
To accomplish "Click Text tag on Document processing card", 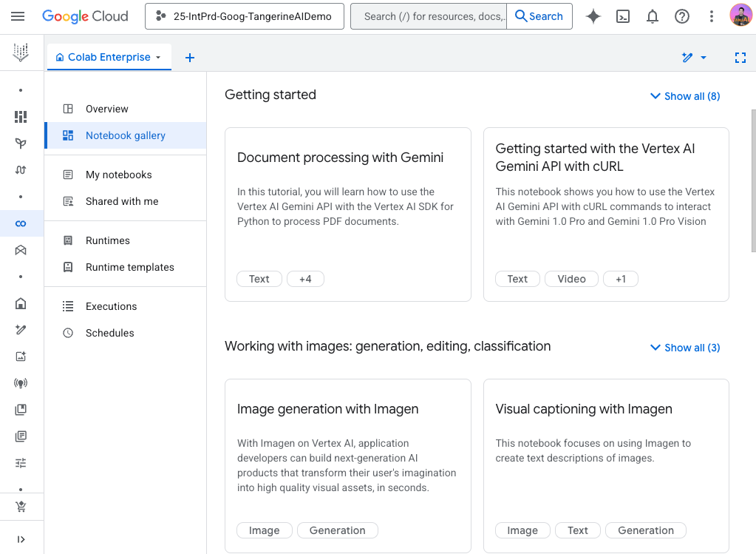I will tap(259, 279).
